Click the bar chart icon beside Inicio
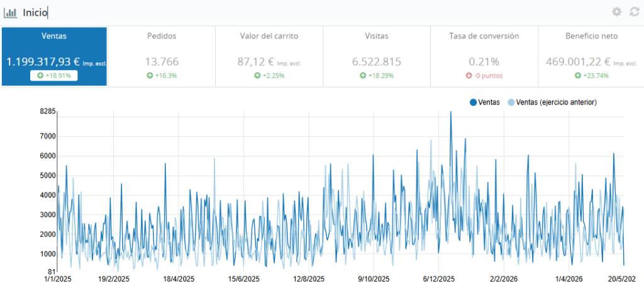Image resolution: width=644 pixels, height=291 pixels. click(x=10, y=13)
